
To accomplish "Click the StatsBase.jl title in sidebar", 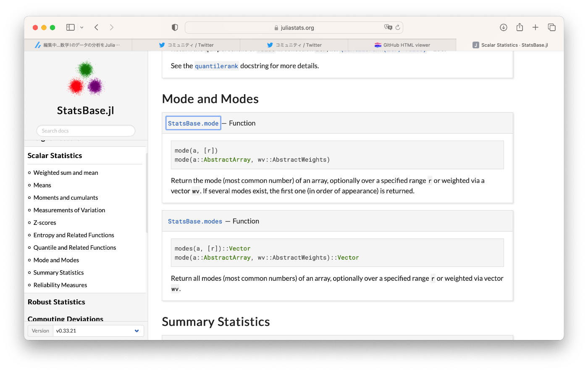I will point(86,111).
